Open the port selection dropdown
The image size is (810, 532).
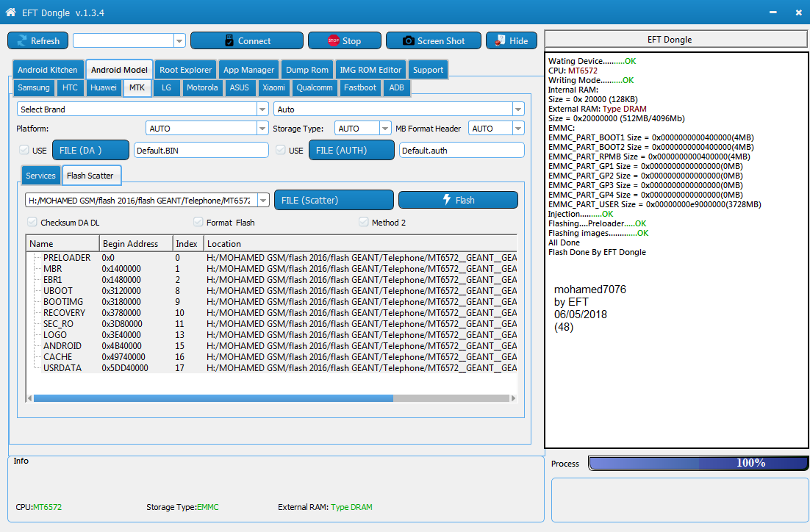pyautogui.click(x=179, y=41)
